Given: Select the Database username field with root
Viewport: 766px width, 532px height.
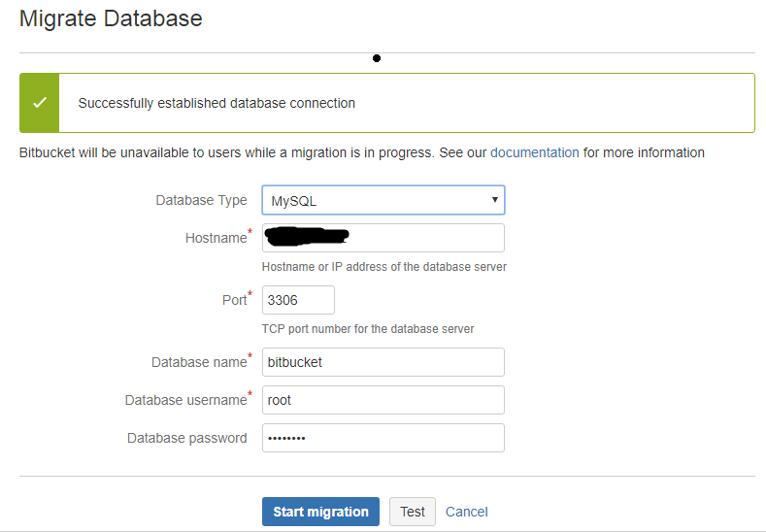Looking at the screenshot, I should pos(383,400).
